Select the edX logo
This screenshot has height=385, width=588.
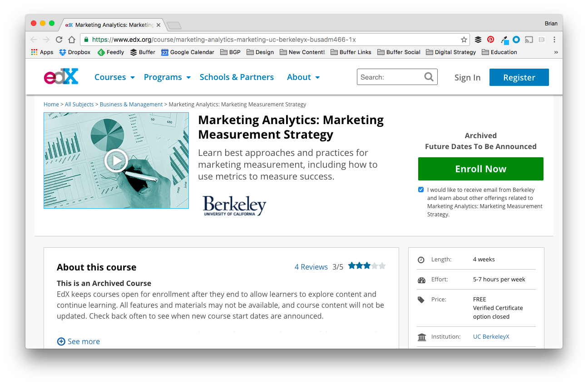[61, 76]
